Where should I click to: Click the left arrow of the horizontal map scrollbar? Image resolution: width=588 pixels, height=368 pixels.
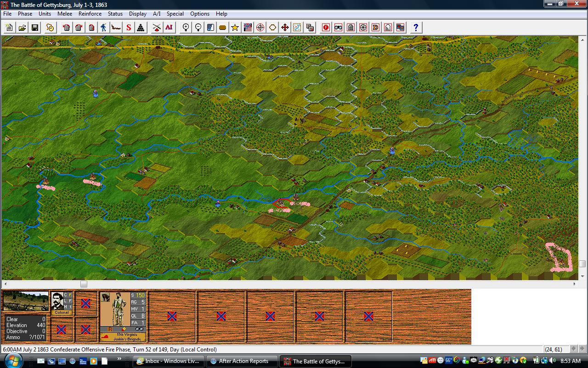[x=5, y=284]
